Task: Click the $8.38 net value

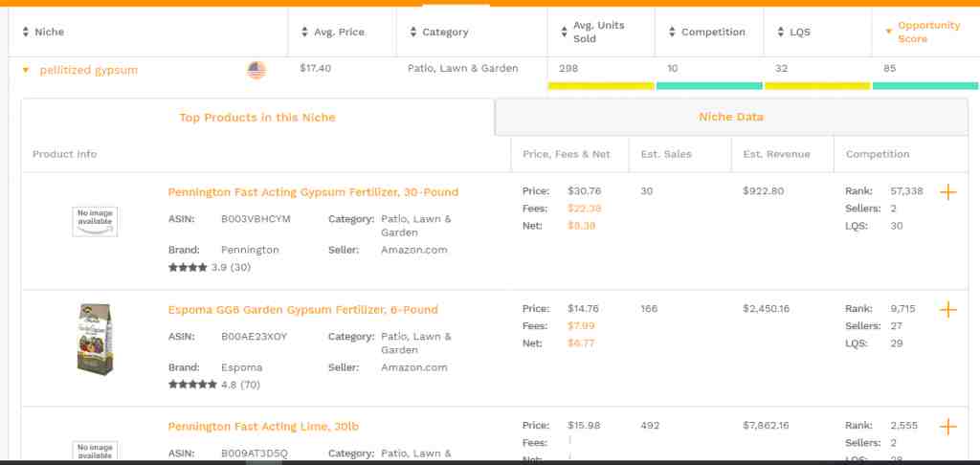Action: pos(581,226)
